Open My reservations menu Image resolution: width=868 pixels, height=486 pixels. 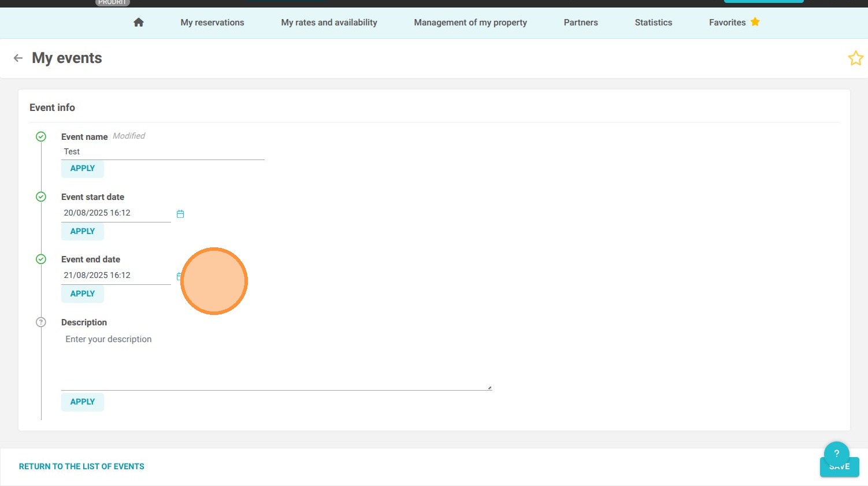(212, 23)
